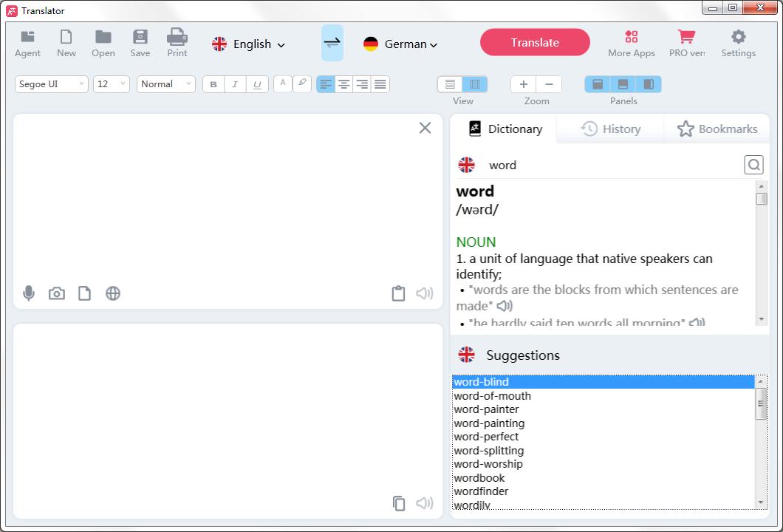Select suggestion wordbook
The image size is (783, 532).
point(604,478)
